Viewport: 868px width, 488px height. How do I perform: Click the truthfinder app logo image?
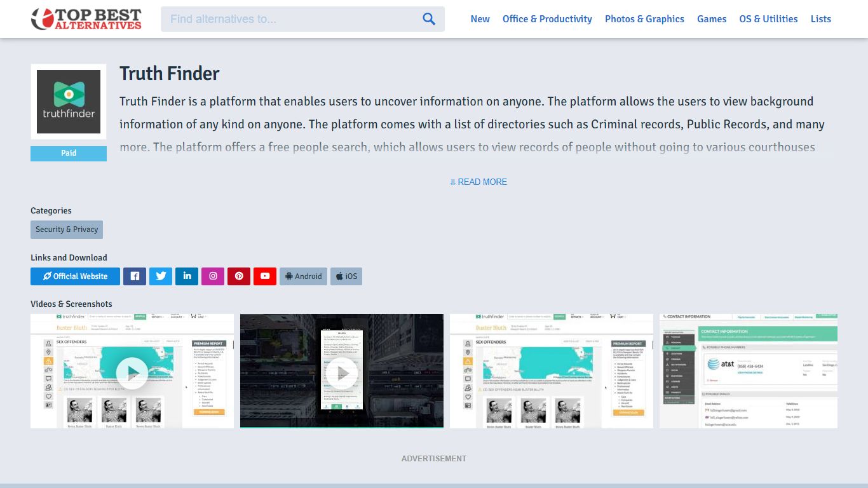click(69, 102)
